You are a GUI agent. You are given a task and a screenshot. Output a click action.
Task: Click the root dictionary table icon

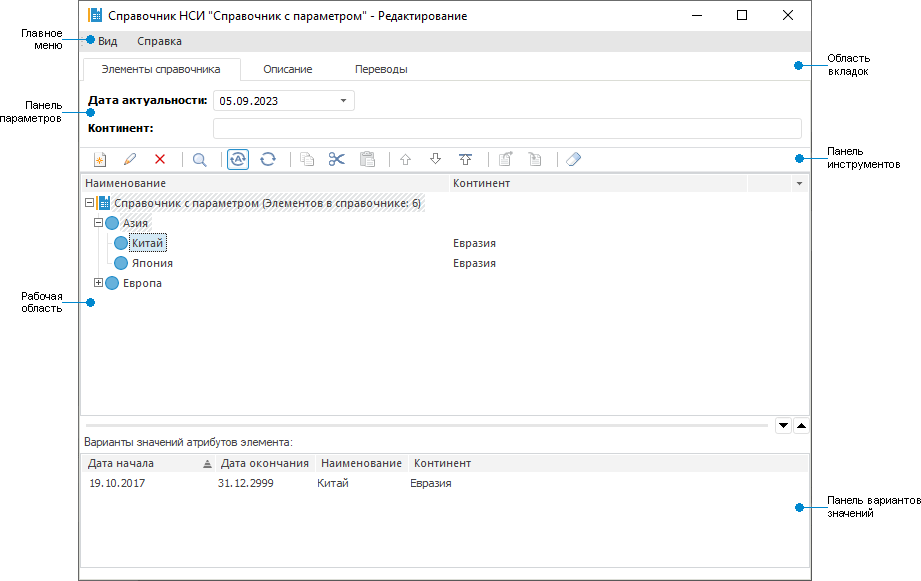point(103,203)
